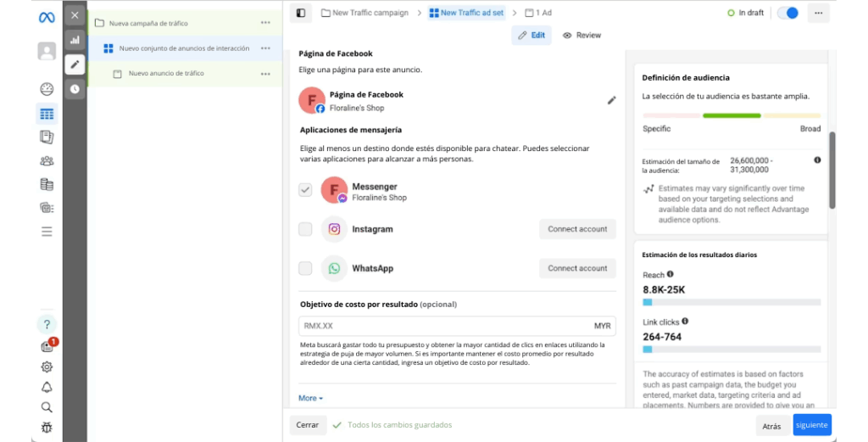Viewport: 868px width, 442px height.
Task: Select the pencil edit icon in sidebar
Action: pos(75,64)
